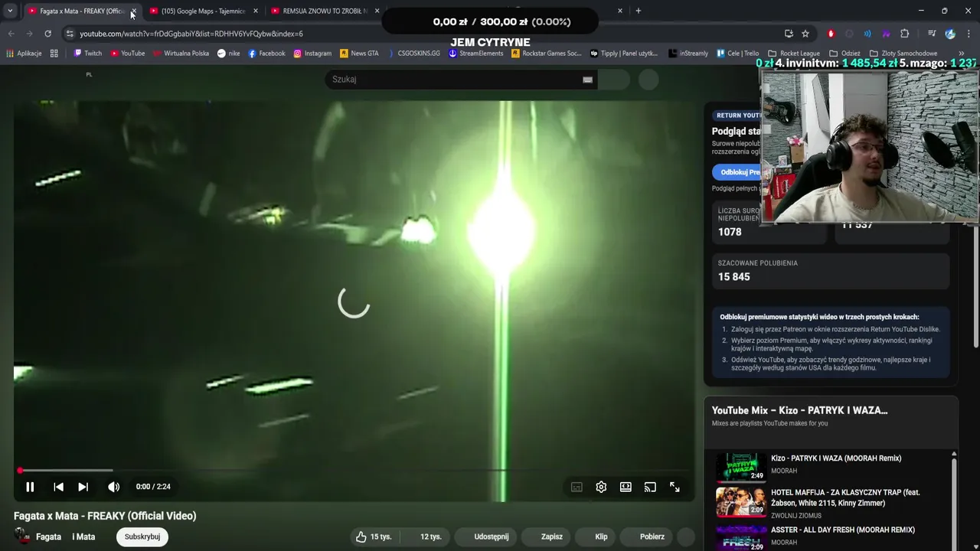
Task: Click Odblokuj Premium blue button
Action: (x=737, y=172)
